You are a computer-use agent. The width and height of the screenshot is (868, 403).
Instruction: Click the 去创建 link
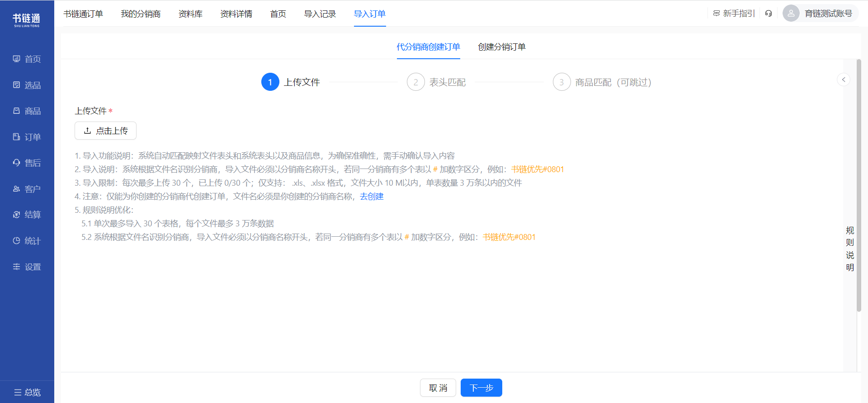point(372,197)
